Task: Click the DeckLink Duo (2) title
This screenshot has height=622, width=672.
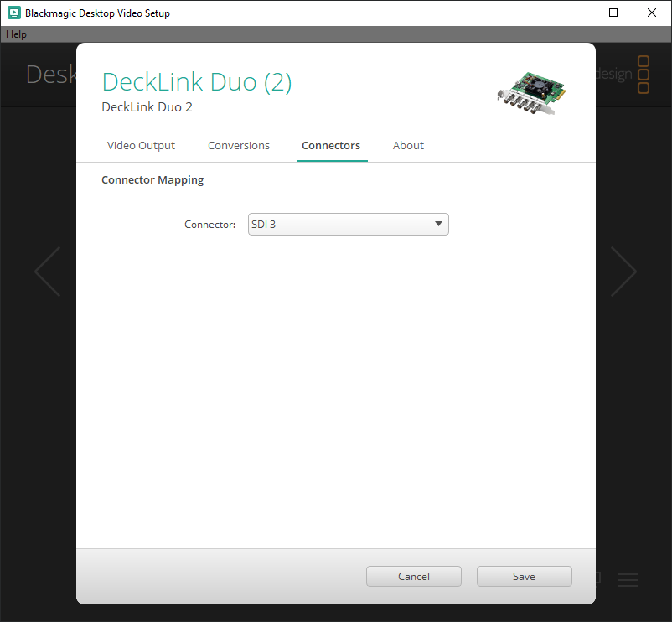Action: (197, 82)
